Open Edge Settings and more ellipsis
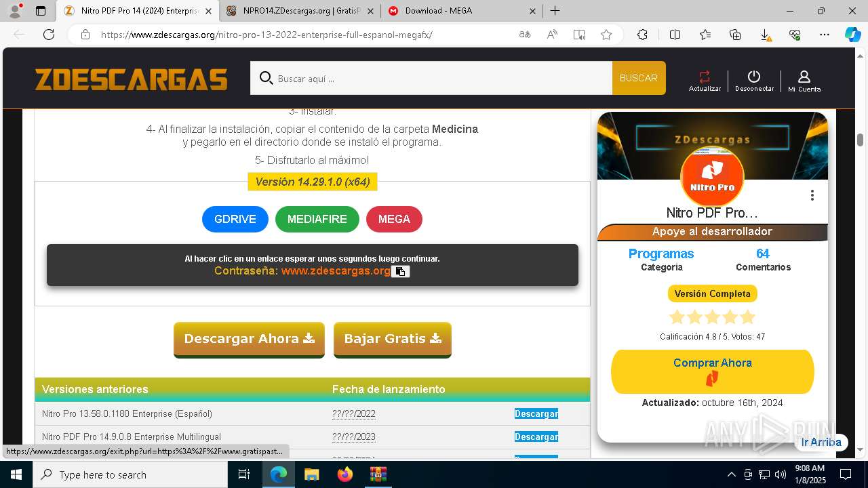The height and width of the screenshot is (488, 868). point(825,35)
